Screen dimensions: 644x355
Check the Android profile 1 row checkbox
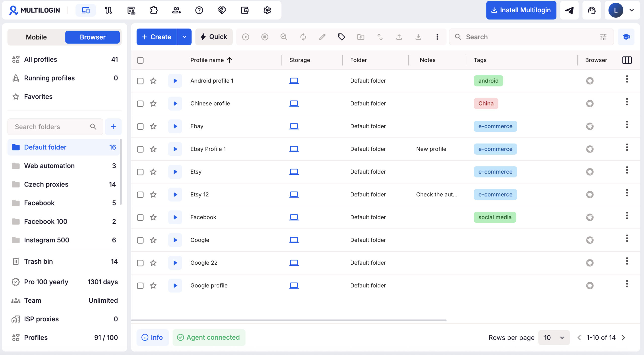tap(140, 81)
